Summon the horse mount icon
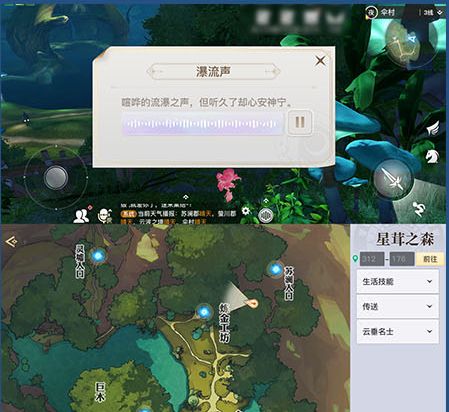The height and width of the screenshot is (412, 449). [x=432, y=156]
